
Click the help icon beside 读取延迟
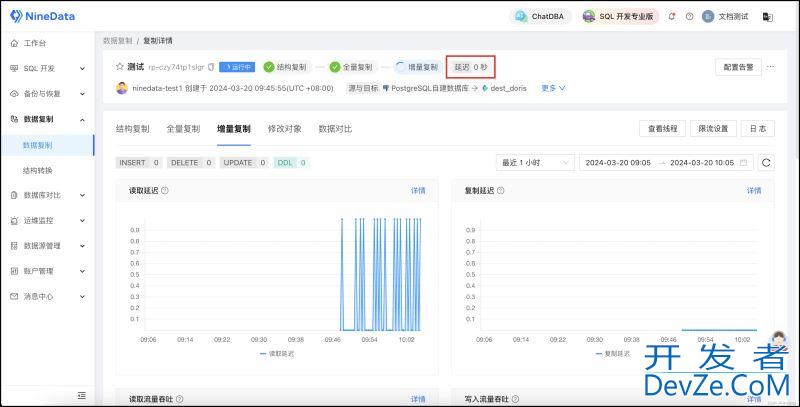click(x=165, y=191)
